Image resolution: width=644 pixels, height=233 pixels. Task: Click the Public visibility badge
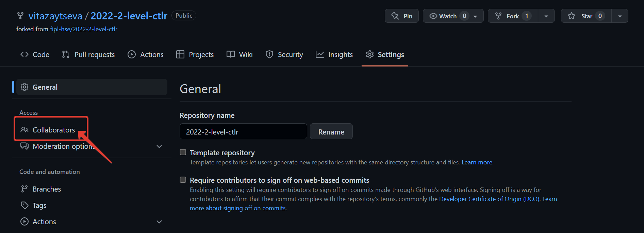(184, 16)
